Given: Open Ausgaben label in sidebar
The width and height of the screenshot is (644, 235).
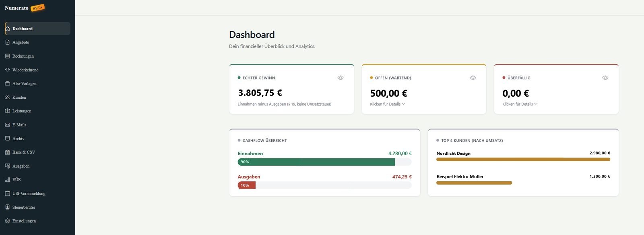Looking at the screenshot, I should [x=21, y=166].
